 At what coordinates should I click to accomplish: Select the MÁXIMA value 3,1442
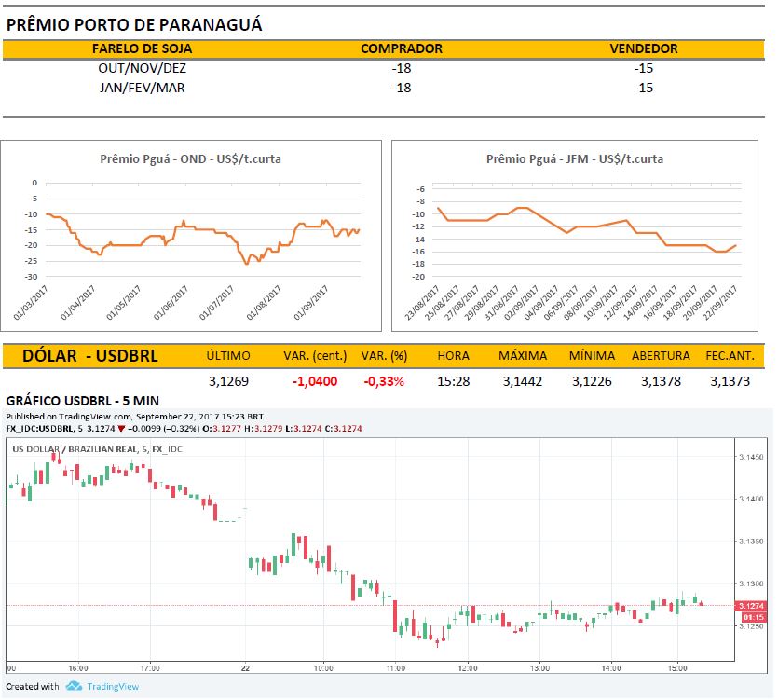coord(522,381)
